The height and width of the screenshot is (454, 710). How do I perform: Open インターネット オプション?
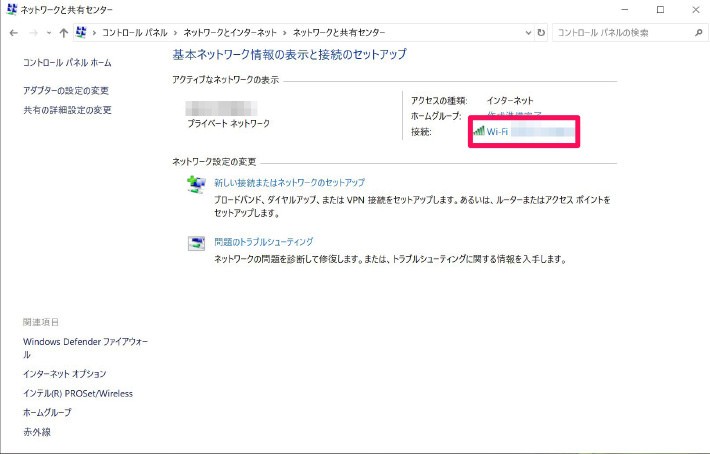coord(65,374)
